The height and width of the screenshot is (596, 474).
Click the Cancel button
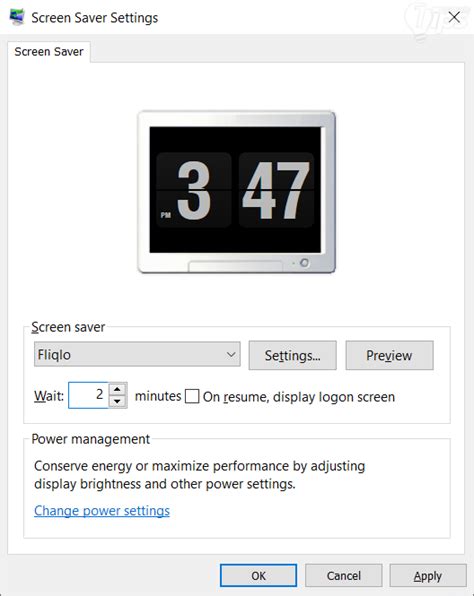344,575
